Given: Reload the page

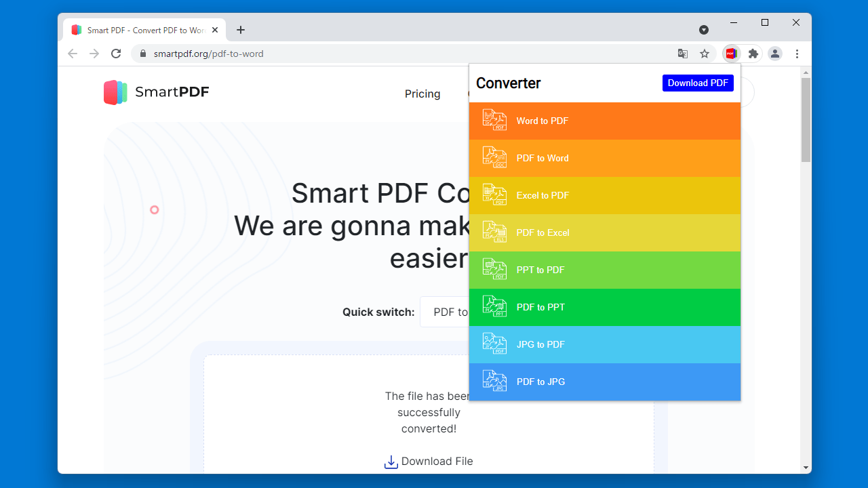Looking at the screenshot, I should pos(116,54).
